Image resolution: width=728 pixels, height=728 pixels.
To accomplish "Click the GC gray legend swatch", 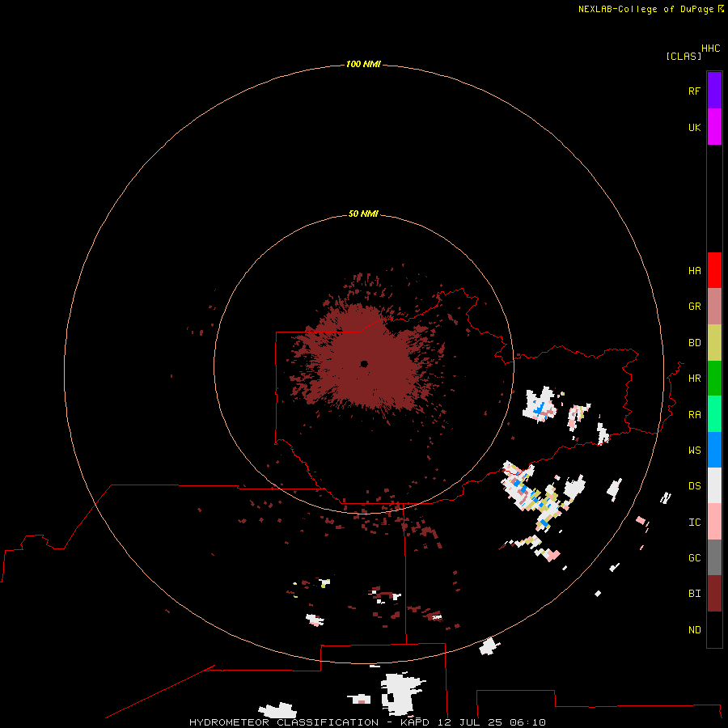I will [x=714, y=557].
